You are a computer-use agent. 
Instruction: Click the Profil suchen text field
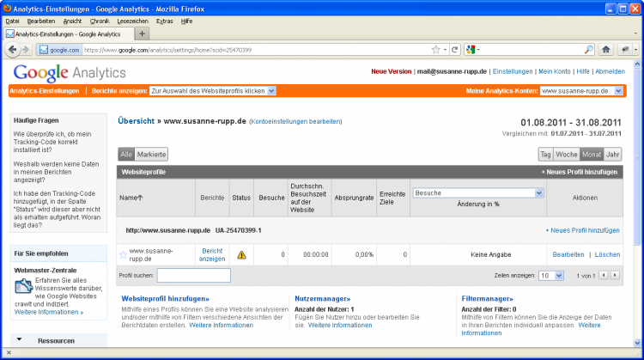[193, 276]
